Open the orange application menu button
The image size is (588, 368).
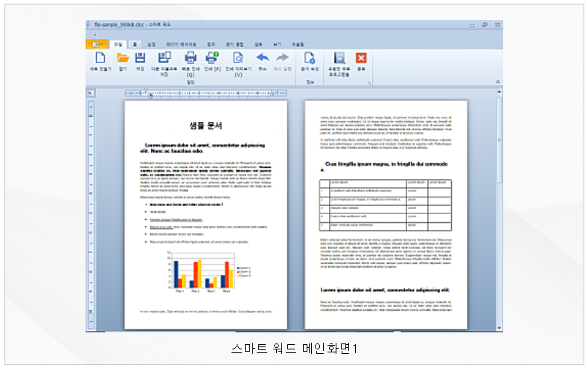tap(97, 44)
